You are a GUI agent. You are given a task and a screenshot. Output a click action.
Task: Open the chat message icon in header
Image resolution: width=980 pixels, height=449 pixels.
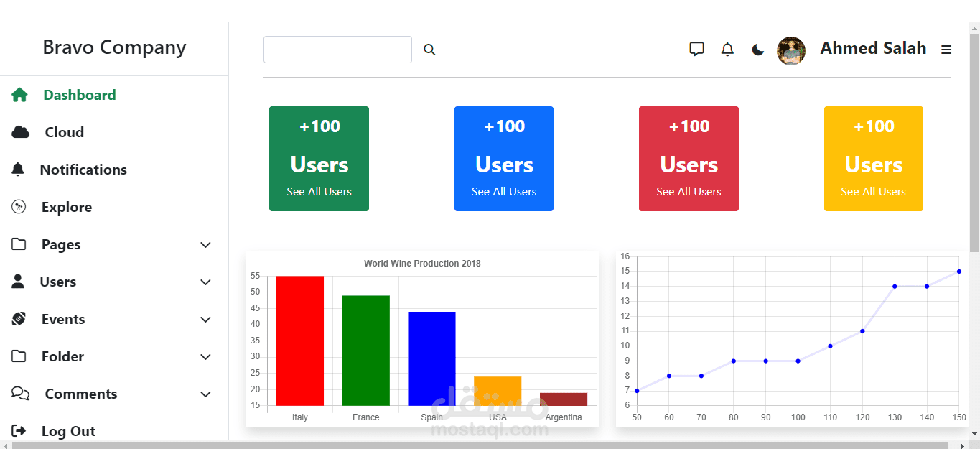(x=696, y=49)
